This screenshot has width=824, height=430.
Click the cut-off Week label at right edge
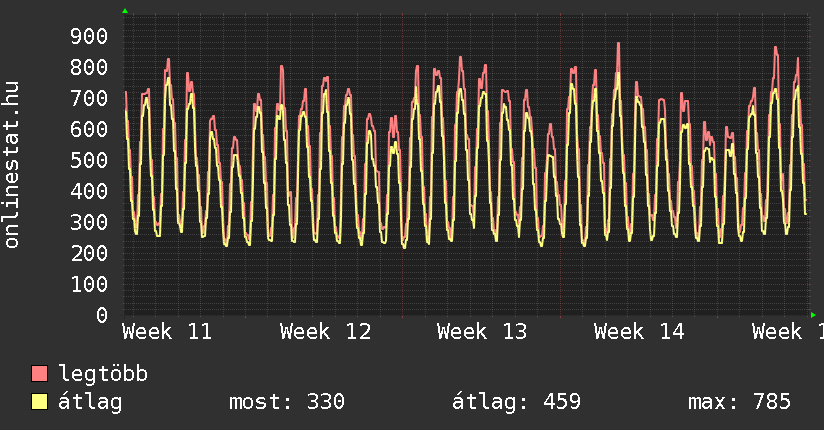[788, 332]
